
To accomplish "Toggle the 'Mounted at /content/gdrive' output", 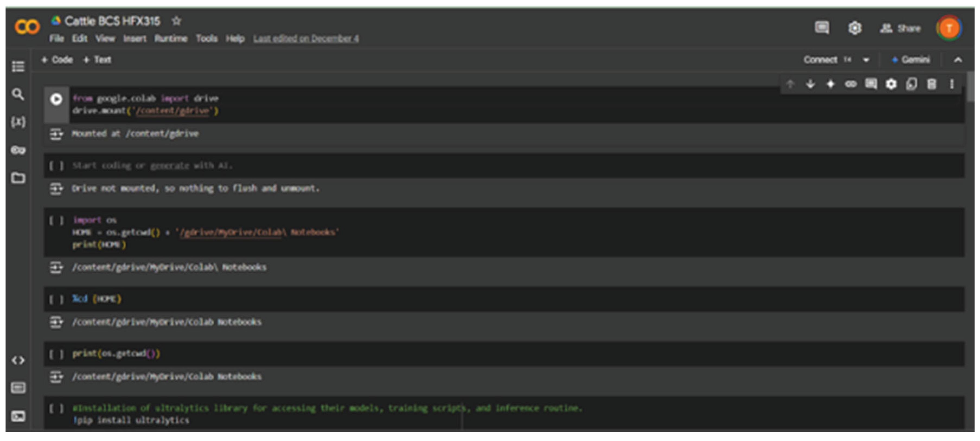I will (x=56, y=134).
